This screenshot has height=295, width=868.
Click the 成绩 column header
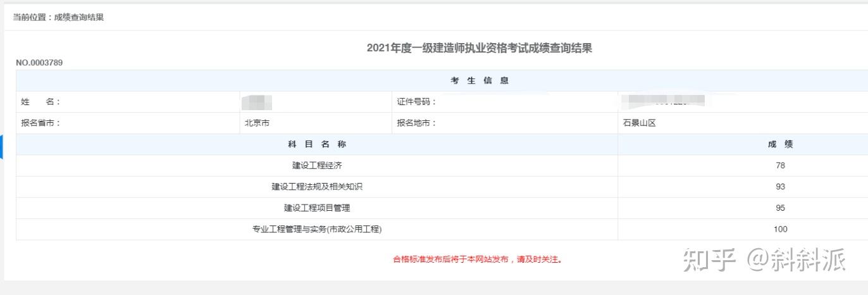(743, 144)
